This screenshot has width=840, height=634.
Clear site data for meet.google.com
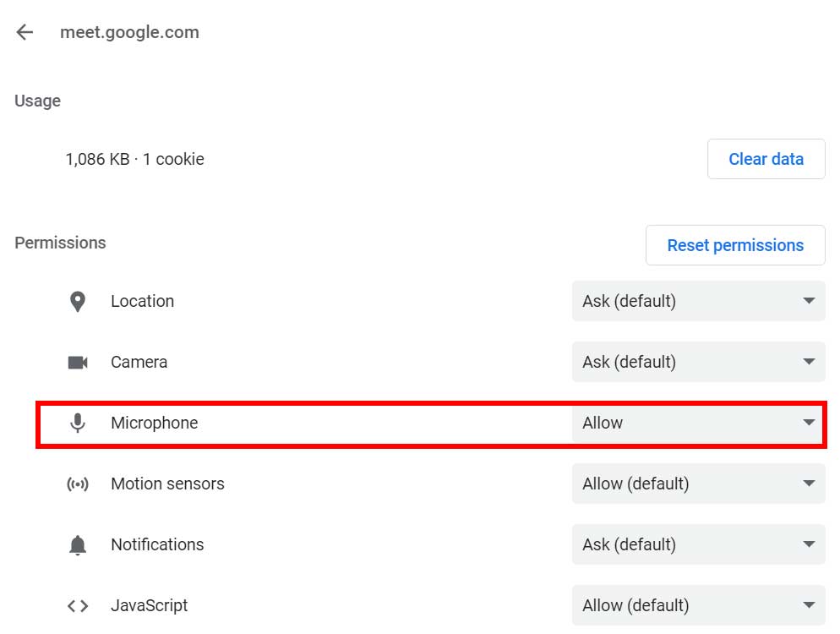(766, 159)
